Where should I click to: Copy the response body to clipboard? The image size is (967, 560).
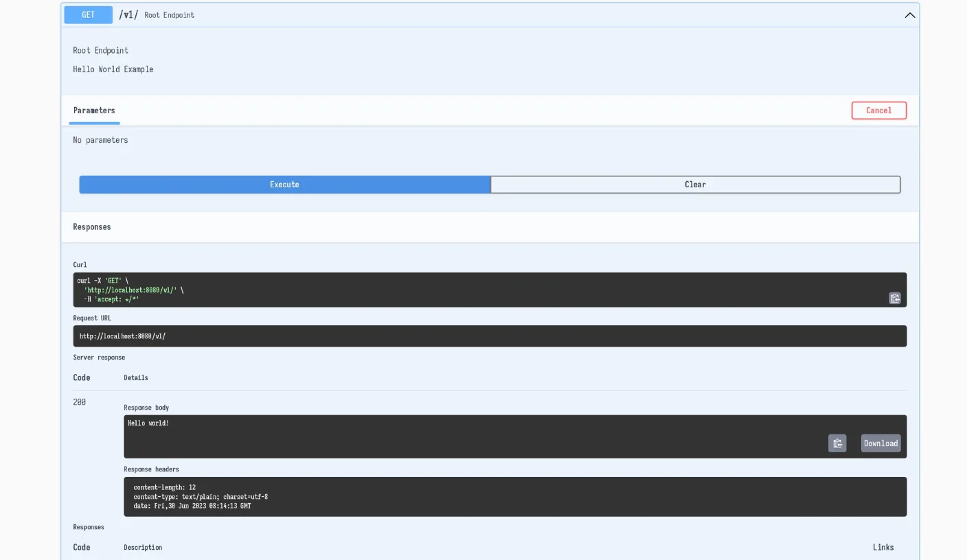click(x=837, y=443)
